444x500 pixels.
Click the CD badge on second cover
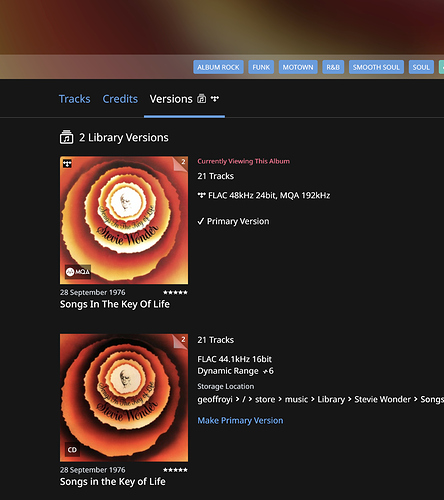(x=72, y=449)
